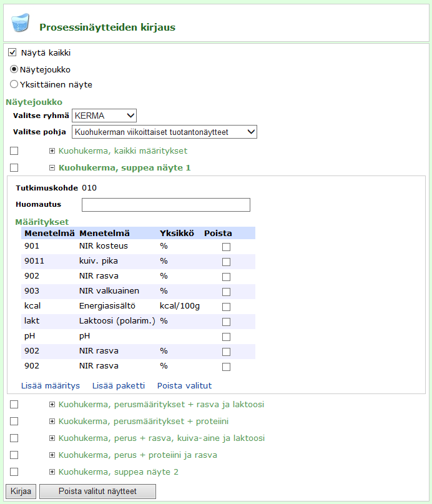Open the Valitse pohja dropdown
The width and height of the screenshot is (432, 504).
[164, 132]
